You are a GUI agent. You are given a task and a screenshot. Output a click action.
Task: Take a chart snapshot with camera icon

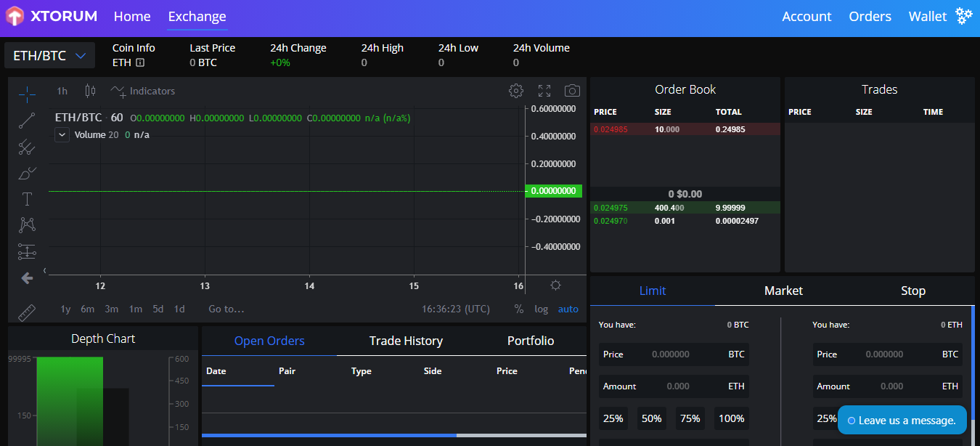(573, 91)
